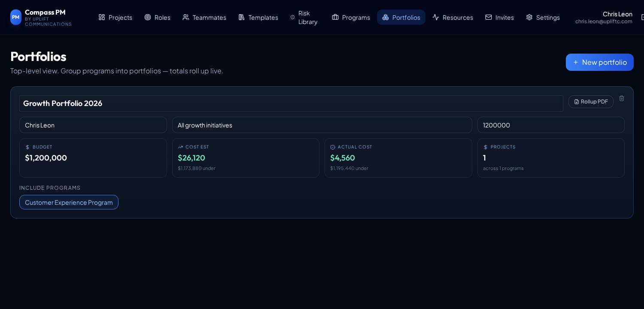644x309 pixels.
Task: Click the across 1 programs text
Action: coord(503,168)
